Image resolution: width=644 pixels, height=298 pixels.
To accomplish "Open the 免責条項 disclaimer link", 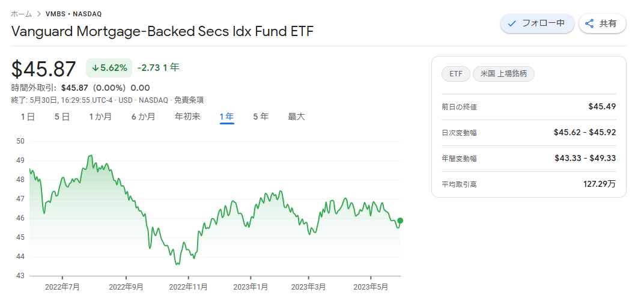I will [189, 100].
